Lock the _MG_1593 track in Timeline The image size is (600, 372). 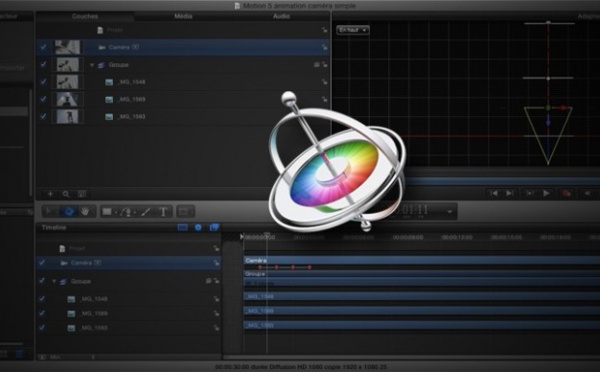(216, 328)
